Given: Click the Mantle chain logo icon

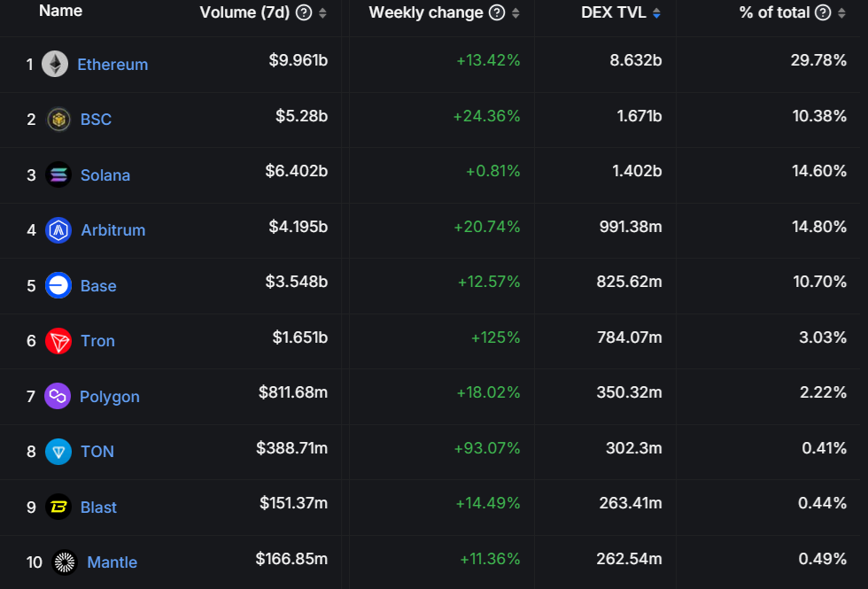Looking at the screenshot, I should [x=65, y=562].
